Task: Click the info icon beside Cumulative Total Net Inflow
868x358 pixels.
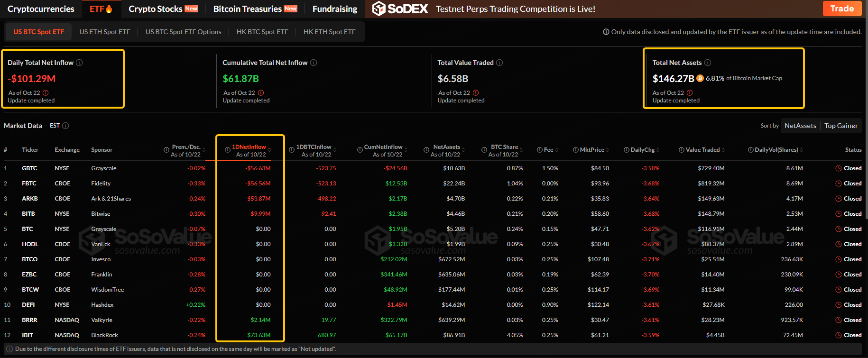Action: point(314,63)
